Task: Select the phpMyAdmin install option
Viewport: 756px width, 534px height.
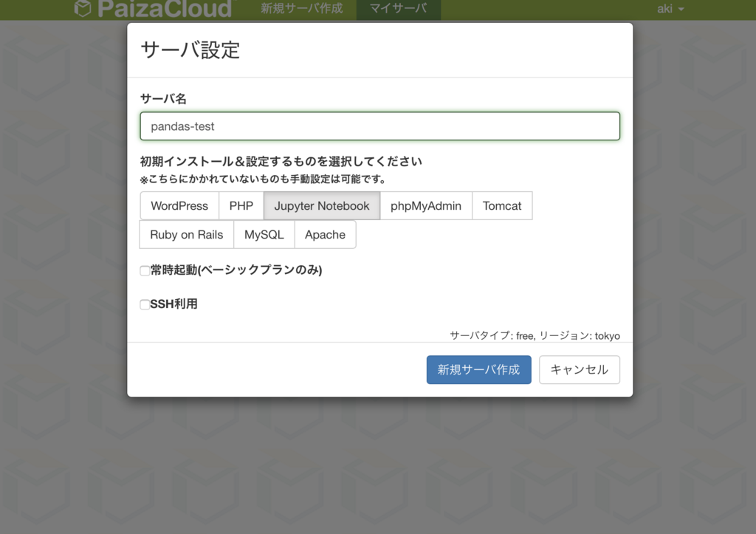Action: click(x=426, y=205)
